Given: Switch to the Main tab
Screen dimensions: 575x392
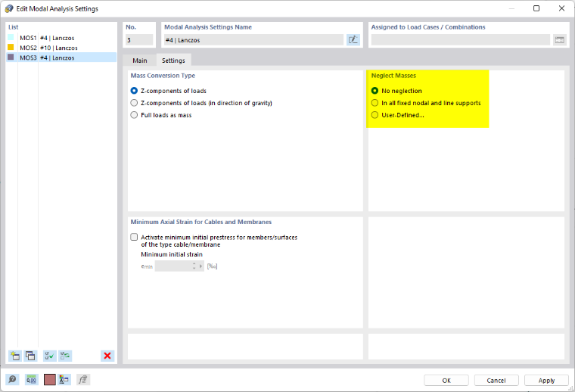Looking at the screenshot, I should (140, 61).
